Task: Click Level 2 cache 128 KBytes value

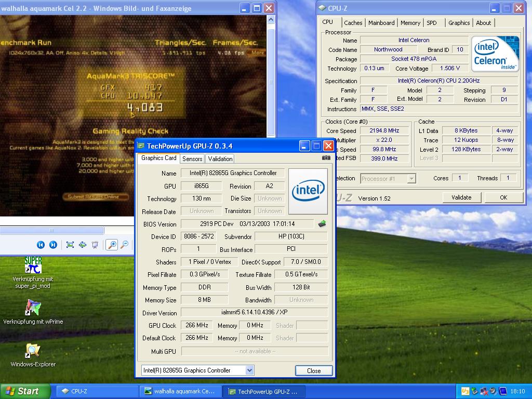Action: (x=466, y=149)
